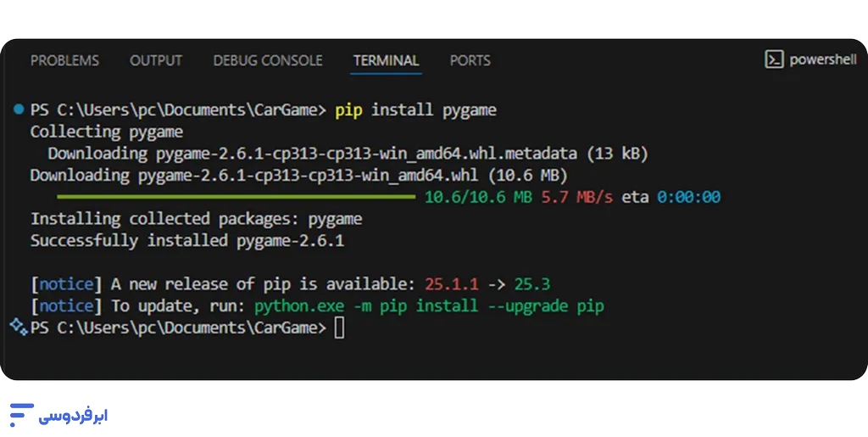Screen dimensions: 868x437
Task: Click the new pip version '25.3'
Action: tap(532, 284)
